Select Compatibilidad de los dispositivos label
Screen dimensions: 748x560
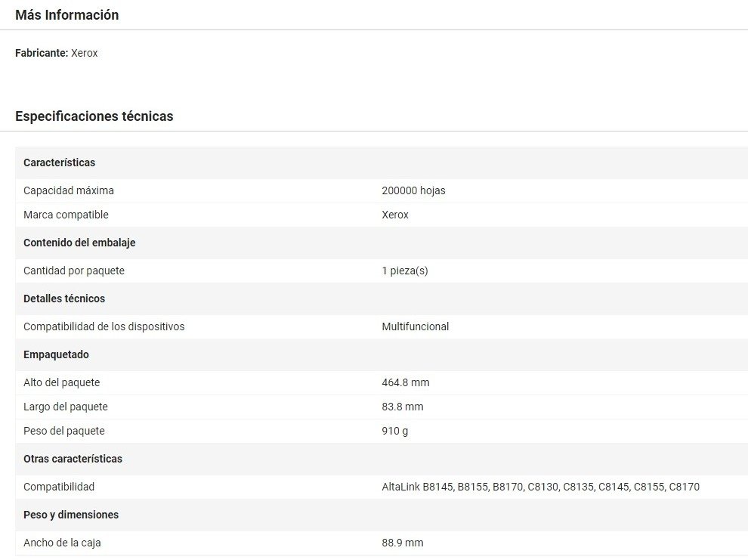(x=104, y=326)
